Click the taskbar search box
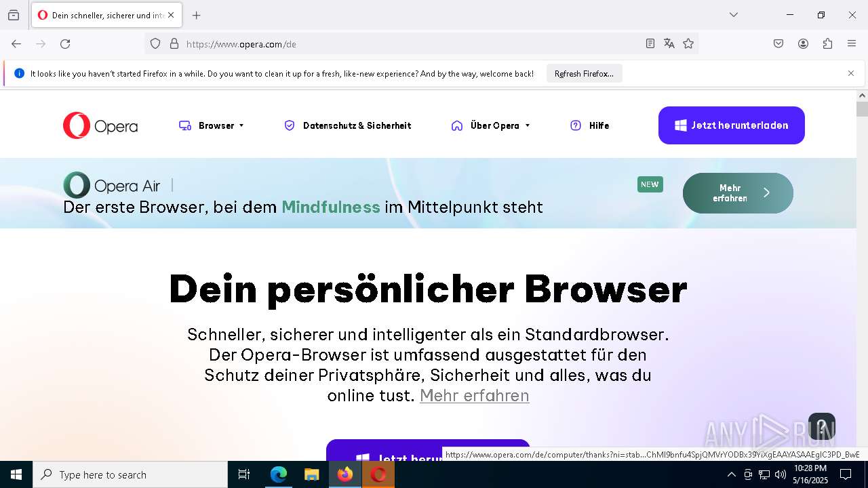Viewport: 868px width, 488px height. pyautogui.click(x=130, y=474)
